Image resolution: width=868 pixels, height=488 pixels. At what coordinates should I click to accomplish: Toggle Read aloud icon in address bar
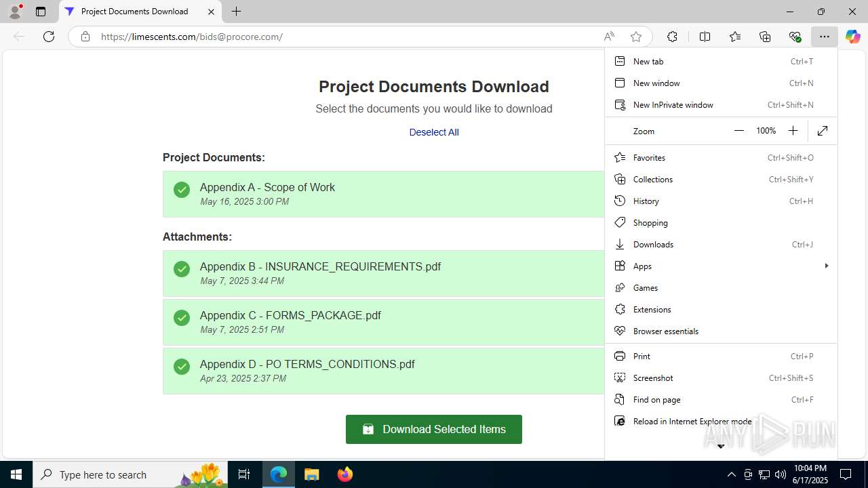tap(609, 37)
